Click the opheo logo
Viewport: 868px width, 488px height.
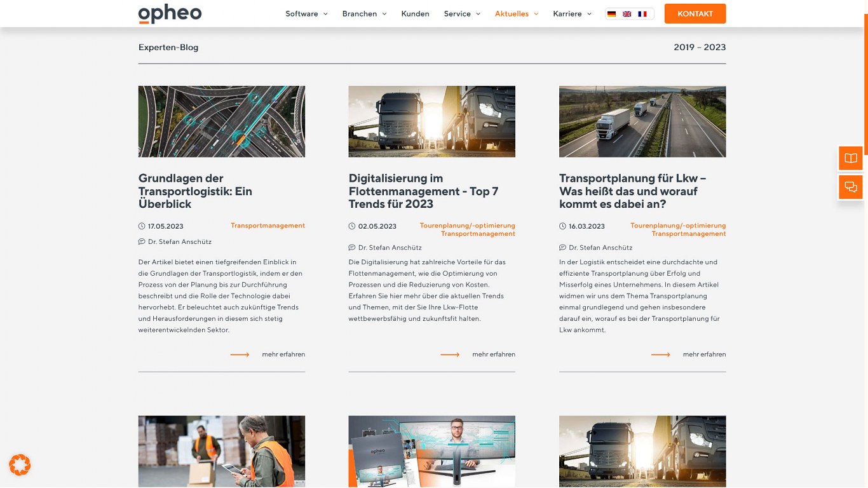[170, 13]
